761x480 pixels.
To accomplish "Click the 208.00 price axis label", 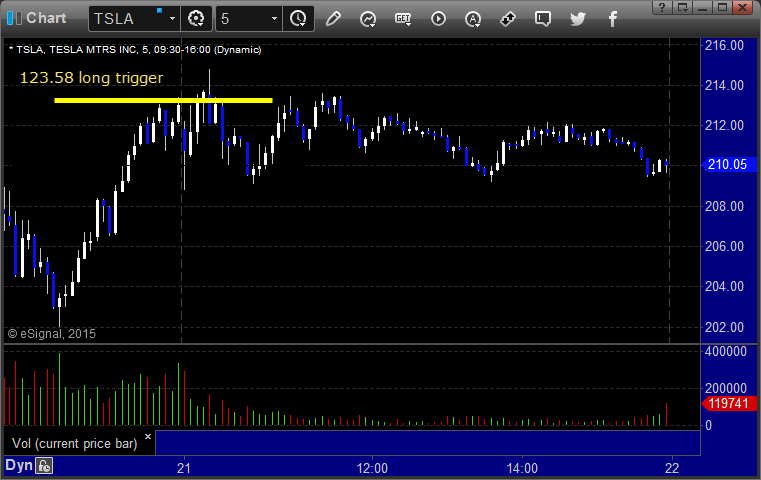I will click(x=724, y=206).
